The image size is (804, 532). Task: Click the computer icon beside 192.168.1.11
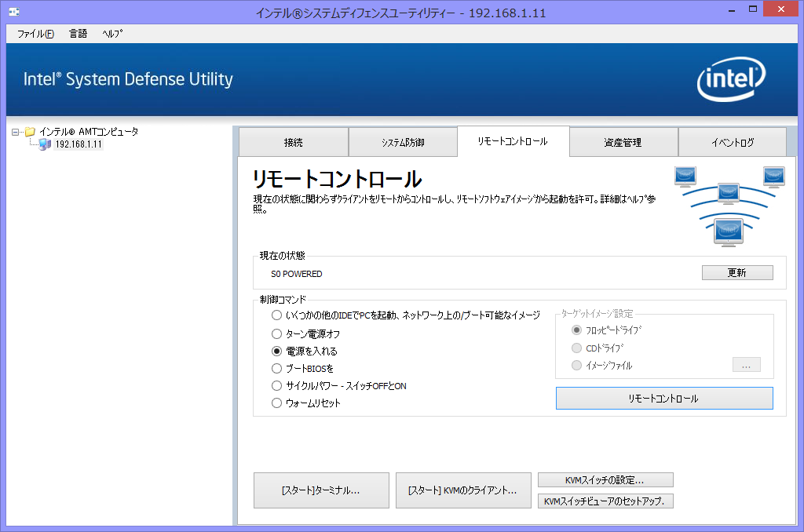pos(45,144)
